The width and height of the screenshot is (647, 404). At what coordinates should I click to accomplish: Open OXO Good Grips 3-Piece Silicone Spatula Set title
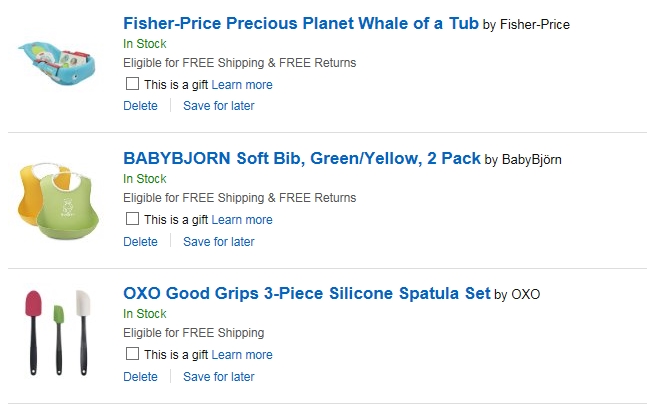pos(306,294)
